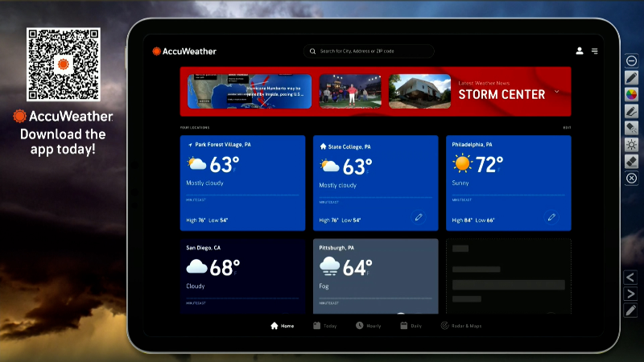Click the home icon beside State College, PA
Image resolution: width=644 pixels, height=362 pixels.
coord(323,146)
